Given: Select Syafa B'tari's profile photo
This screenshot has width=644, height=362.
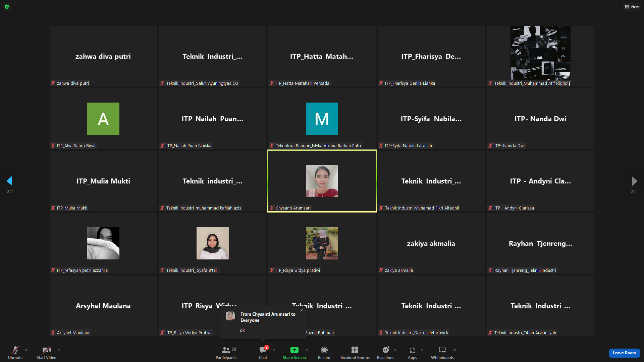Looking at the screenshot, I should pos(213,243).
